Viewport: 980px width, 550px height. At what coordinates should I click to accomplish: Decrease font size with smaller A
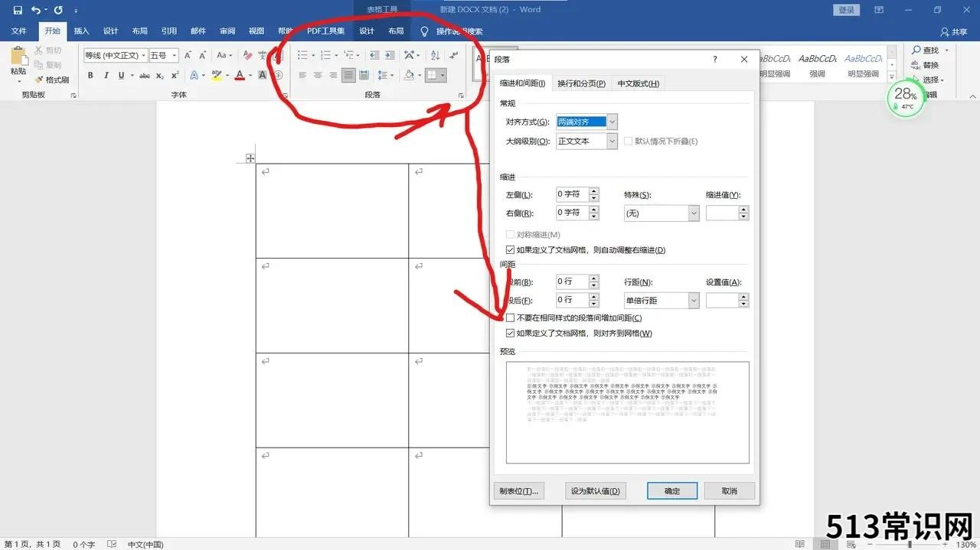tap(203, 55)
